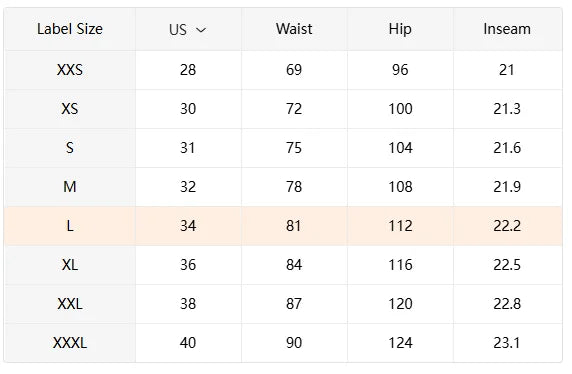
Task: Select the M size row label
Action: tap(70, 187)
